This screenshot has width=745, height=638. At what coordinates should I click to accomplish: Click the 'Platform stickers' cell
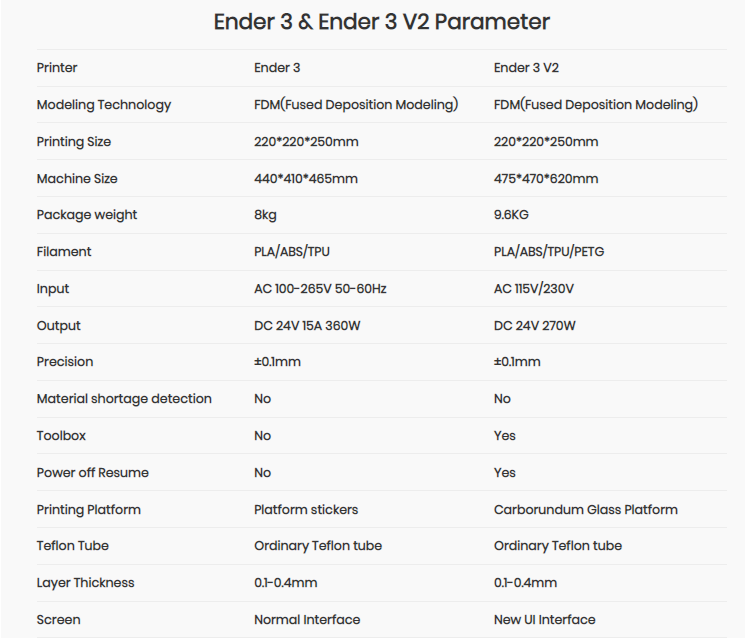[x=306, y=510]
